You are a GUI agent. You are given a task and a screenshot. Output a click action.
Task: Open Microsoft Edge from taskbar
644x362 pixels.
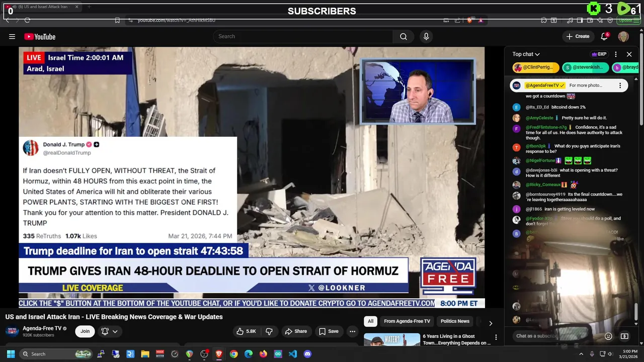click(249, 354)
